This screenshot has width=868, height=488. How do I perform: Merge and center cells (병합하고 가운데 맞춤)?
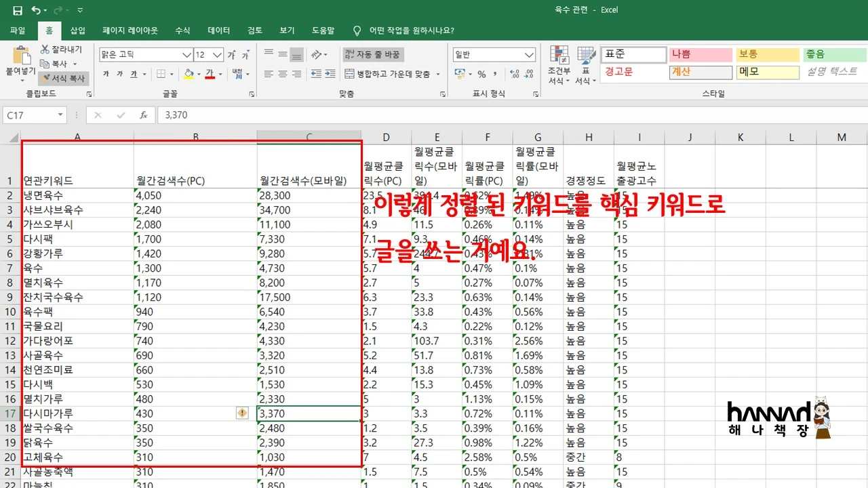click(x=388, y=74)
